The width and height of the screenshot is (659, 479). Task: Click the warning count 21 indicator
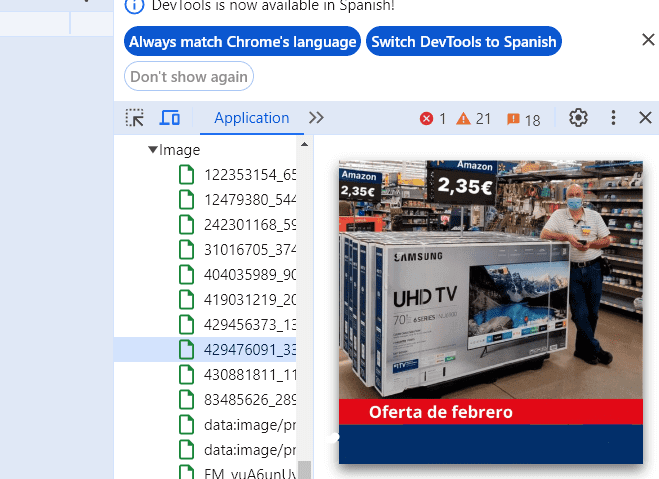(474, 119)
